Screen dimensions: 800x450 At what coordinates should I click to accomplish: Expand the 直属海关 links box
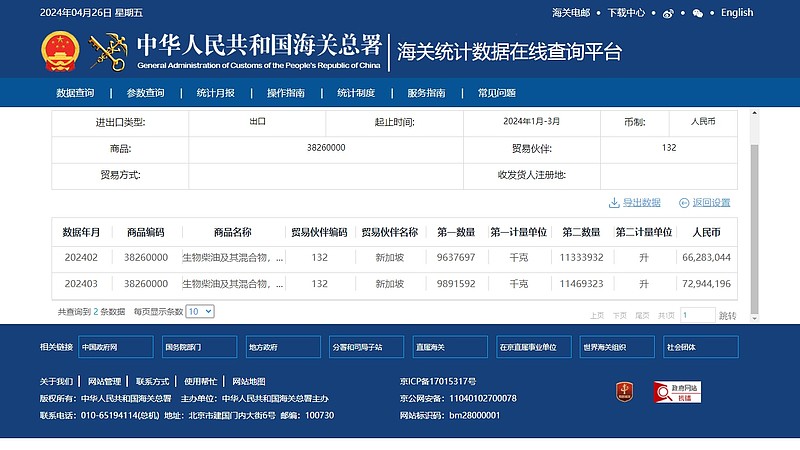coord(450,347)
